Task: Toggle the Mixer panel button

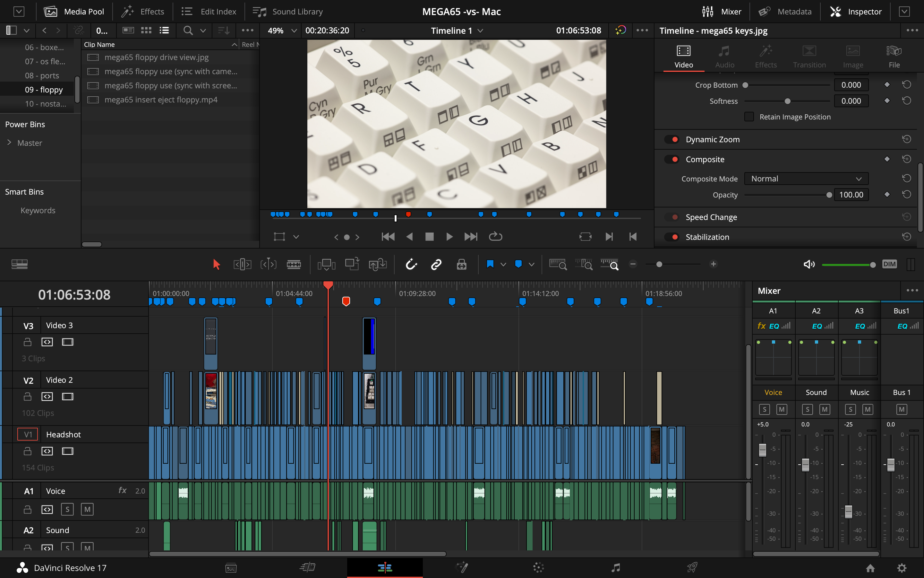Action: coord(721,12)
